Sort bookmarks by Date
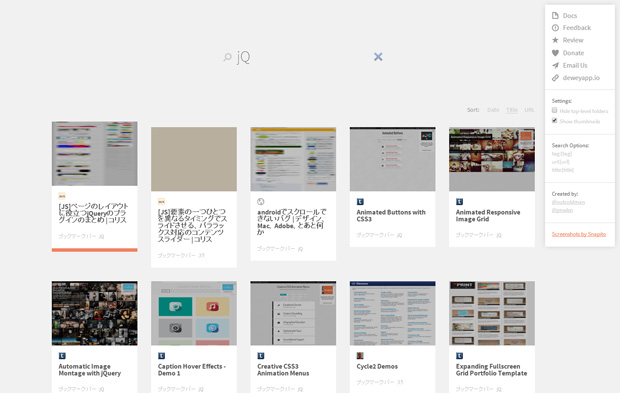620x393 pixels. 493,110
